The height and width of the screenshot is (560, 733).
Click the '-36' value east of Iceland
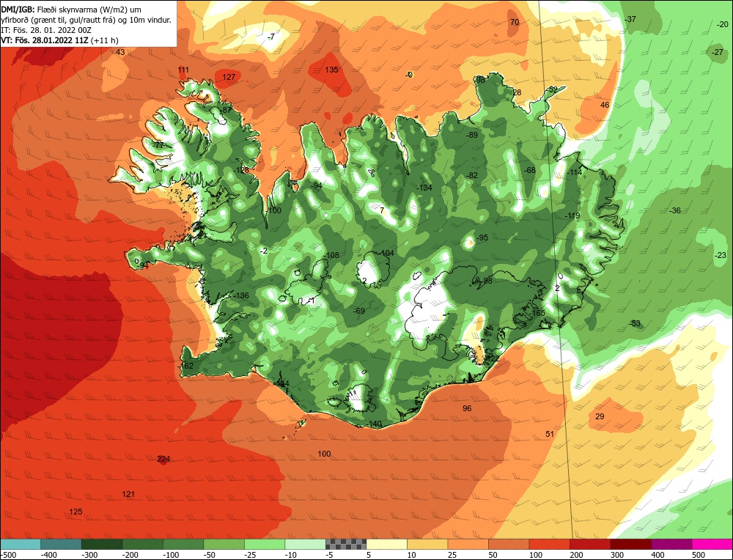(674, 211)
